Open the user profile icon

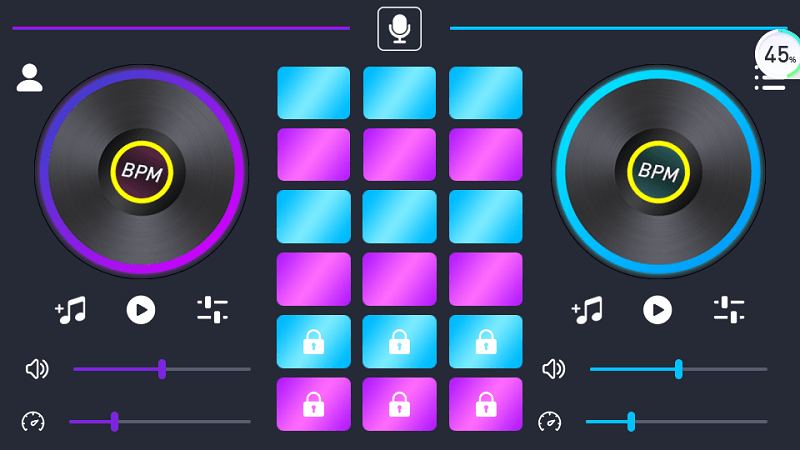pyautogui.click(x=30, y=78)
